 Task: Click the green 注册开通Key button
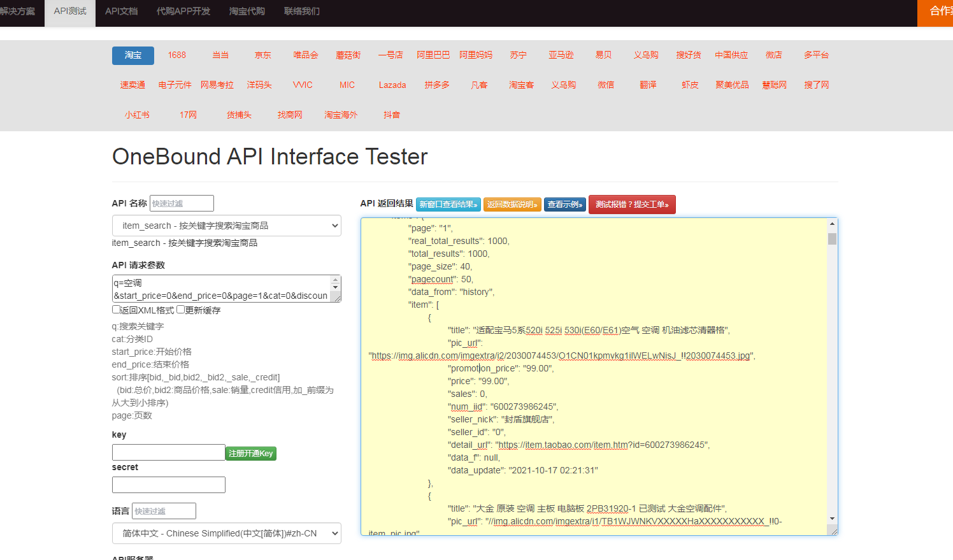251,453
